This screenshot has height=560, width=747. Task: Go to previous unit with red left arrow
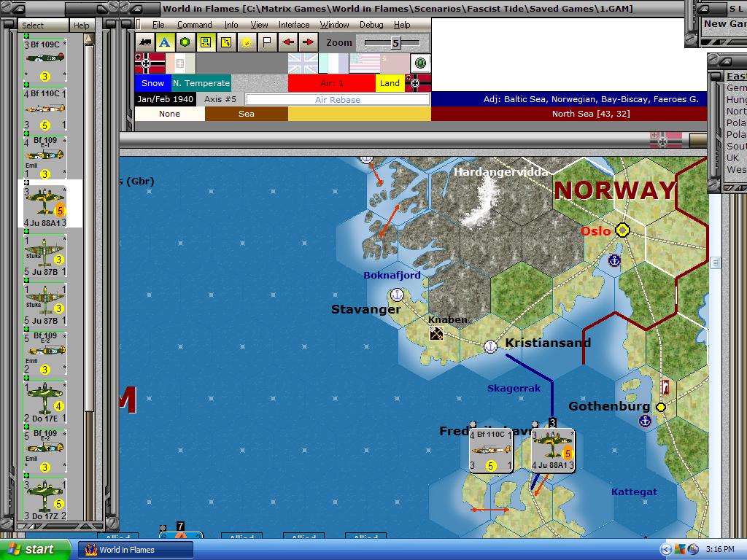coord(289,42)
